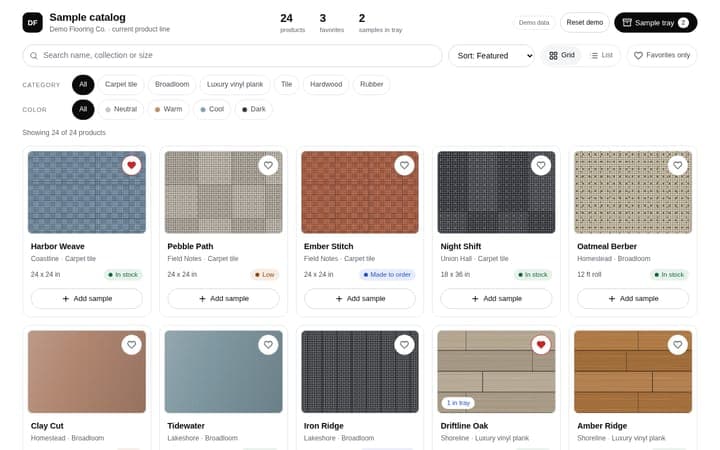Open Iron Ridge swatch image
This screenshot has height=450, width=720.
tap(360, 371)
